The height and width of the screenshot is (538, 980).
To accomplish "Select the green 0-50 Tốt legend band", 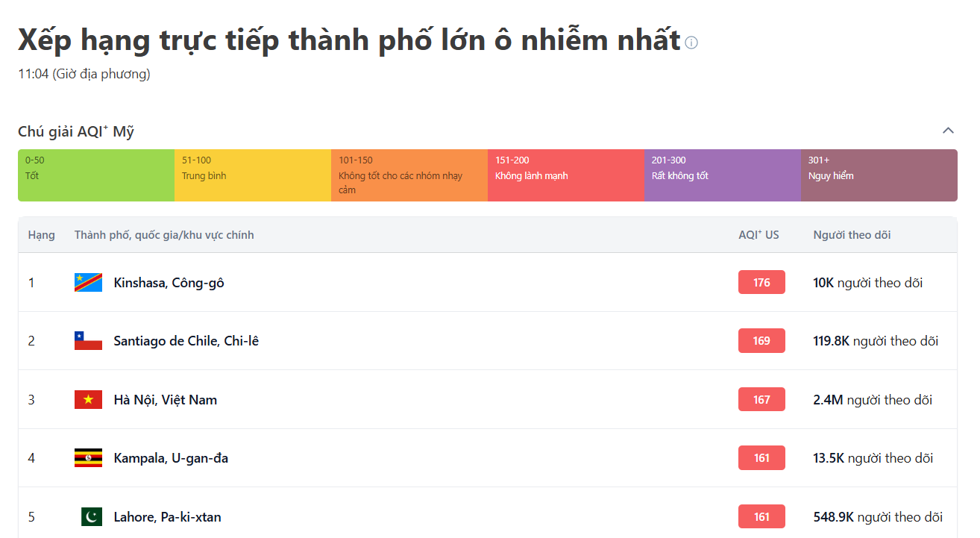I will 96,175.
